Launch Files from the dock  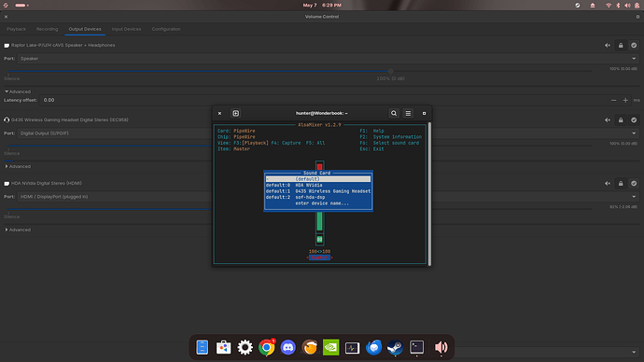click(x=203, y=347)
